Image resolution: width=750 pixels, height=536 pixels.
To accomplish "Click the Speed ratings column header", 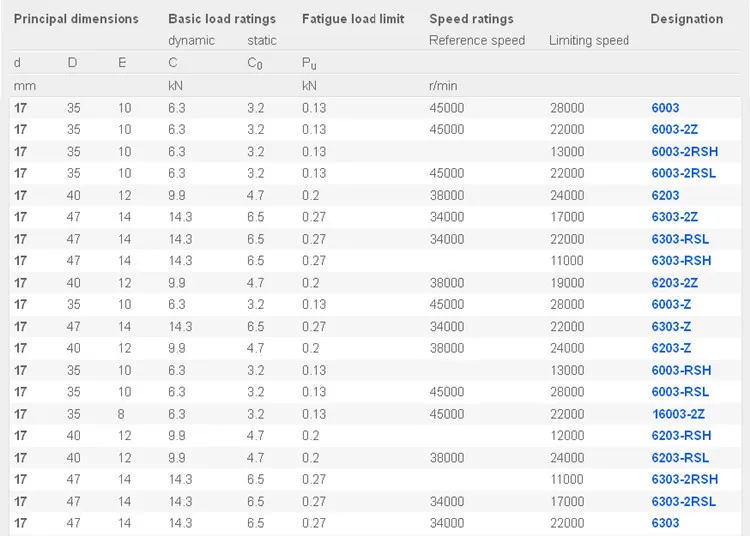I will coord(471,19).
